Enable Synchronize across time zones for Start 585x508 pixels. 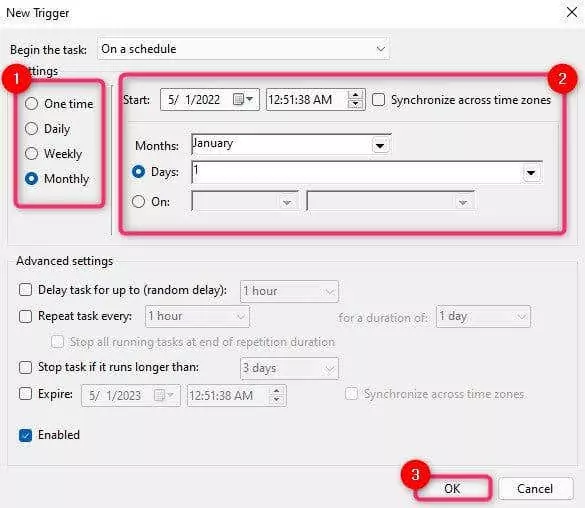click(x=379, y=100)
